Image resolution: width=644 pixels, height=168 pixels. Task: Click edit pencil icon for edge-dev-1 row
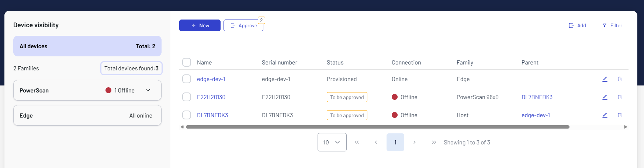tap(605, 79)
